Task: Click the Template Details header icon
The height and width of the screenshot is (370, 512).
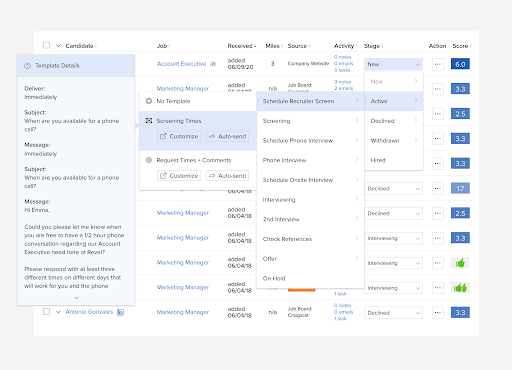Action: tap(27, 66)
